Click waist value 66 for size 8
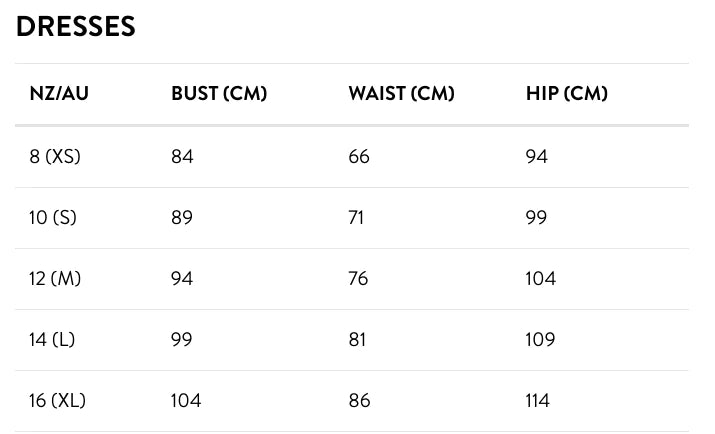 (359, 157)
